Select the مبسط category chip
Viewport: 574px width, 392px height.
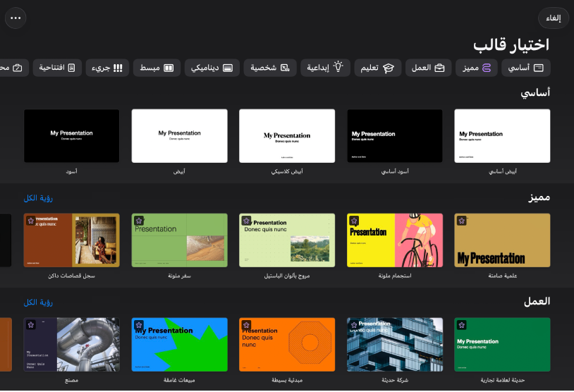point(157,68)
